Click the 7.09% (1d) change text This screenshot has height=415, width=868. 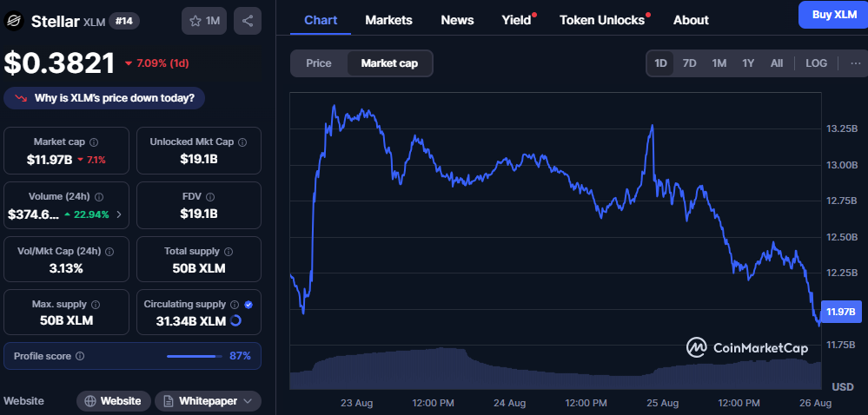[x=162, y=63]
